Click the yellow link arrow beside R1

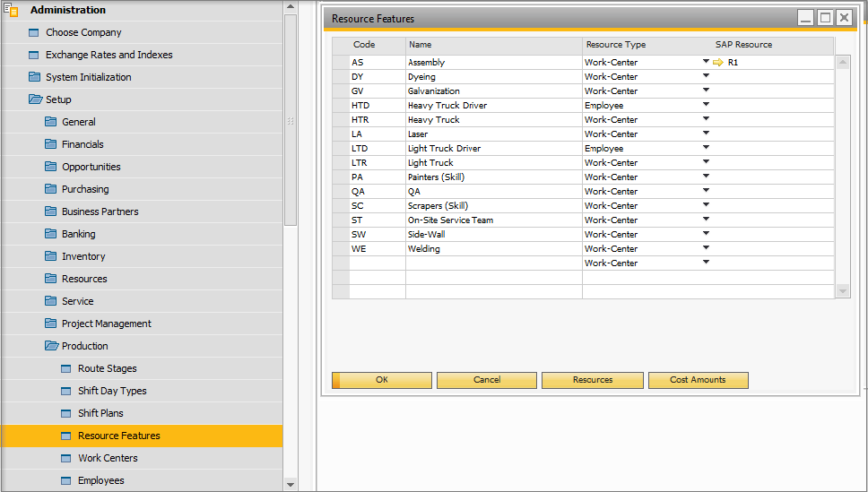tap(717, 63)
